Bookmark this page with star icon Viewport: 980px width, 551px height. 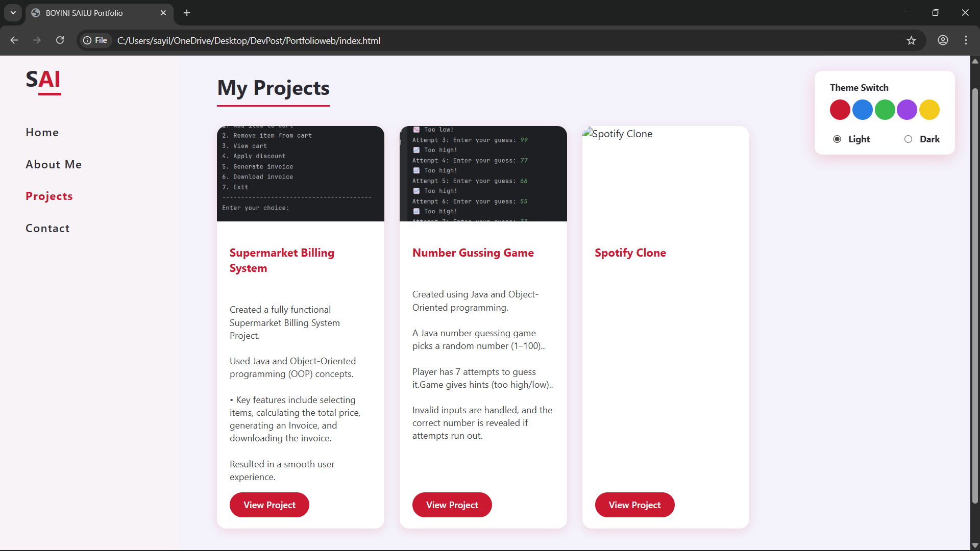click(x=911, y=40)
